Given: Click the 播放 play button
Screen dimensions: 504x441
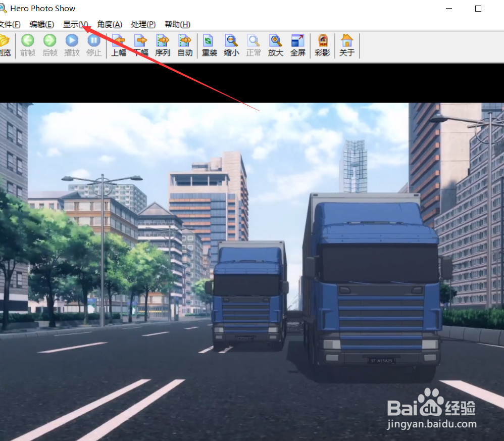Looking at the screenshot, I should [72, 45].
